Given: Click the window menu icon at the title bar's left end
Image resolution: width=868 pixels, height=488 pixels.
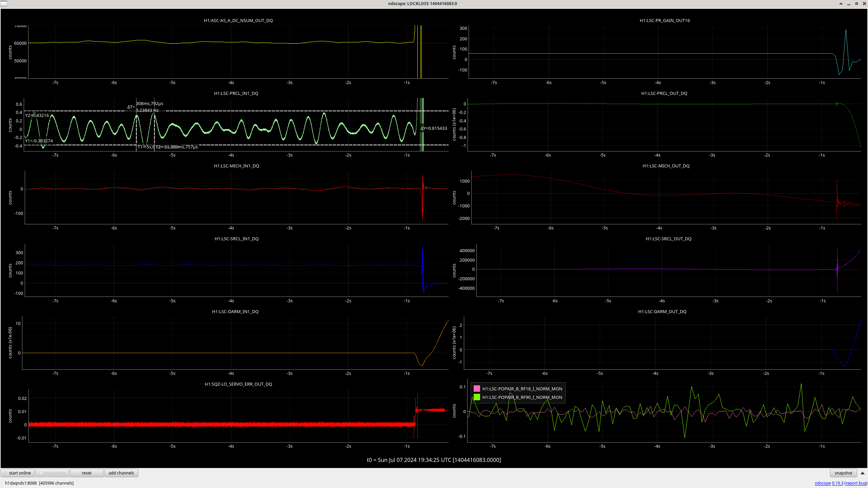Looking at the screenshot, I should [x=3, y=3].
